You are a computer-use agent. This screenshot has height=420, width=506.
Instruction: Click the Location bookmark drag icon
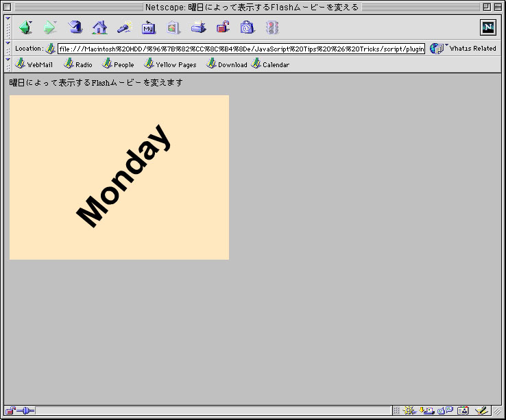pyautogui.click(x=50, y=49)
